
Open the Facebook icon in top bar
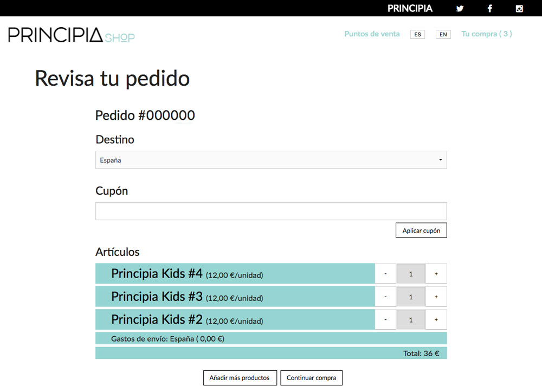click(490, 9)
